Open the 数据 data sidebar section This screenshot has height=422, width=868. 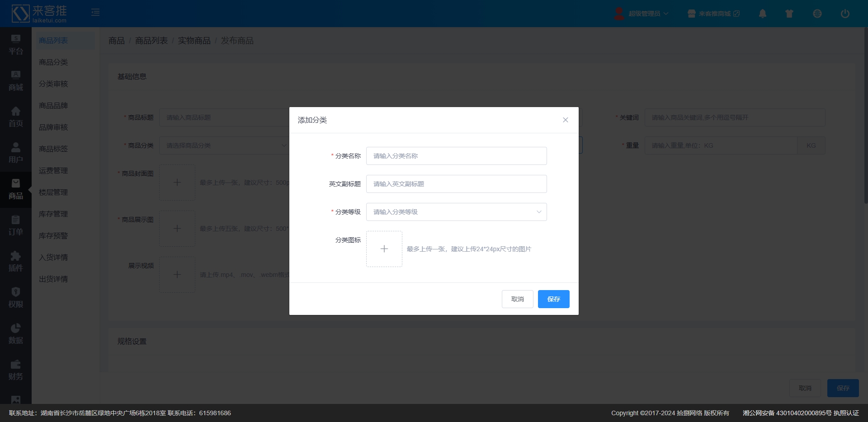16,334
